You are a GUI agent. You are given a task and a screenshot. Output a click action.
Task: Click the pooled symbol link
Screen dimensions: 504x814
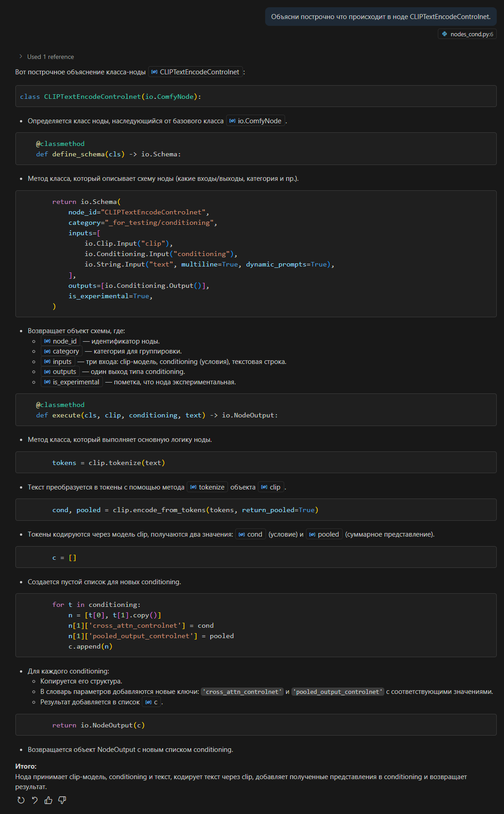324,534
